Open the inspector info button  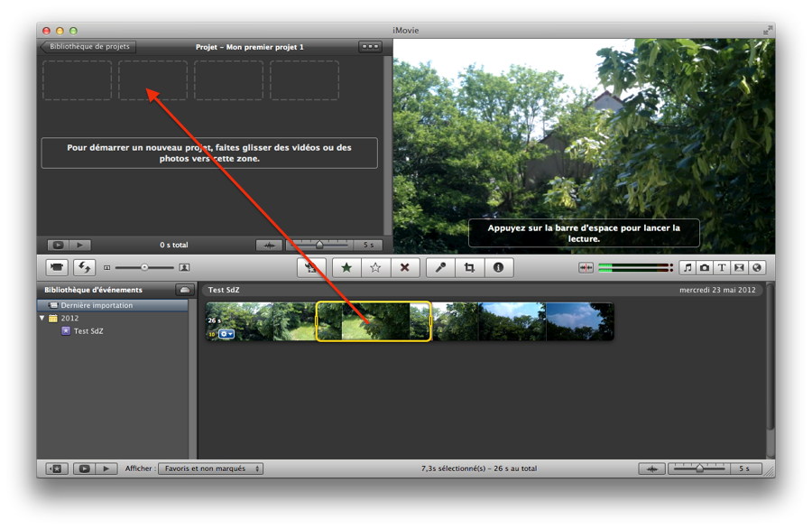pyautogui.click(x=499, y=267)
